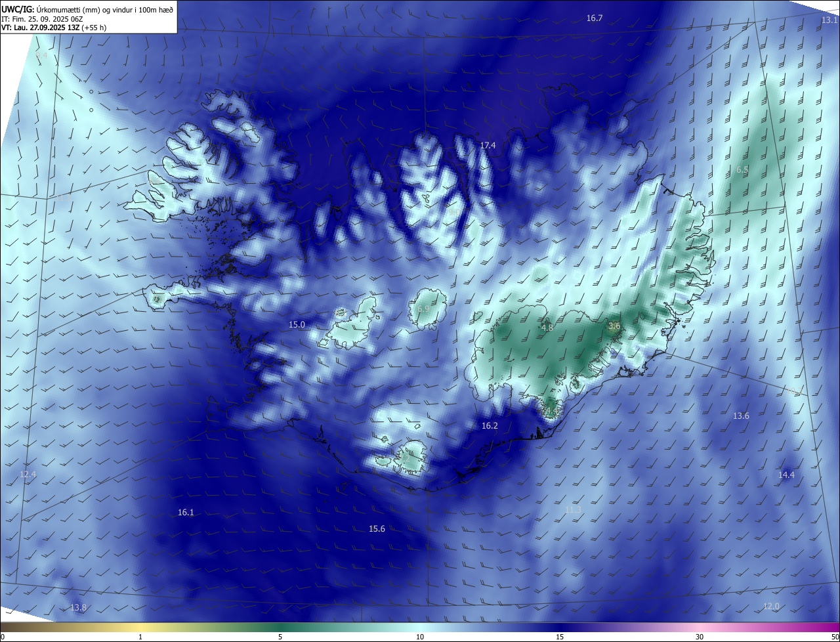Image resolution: width=840 pixels, height=642 pixels.
Task: Click the 13.6 value label on the map
Action: pyautogui.click(x=741, y=416)
